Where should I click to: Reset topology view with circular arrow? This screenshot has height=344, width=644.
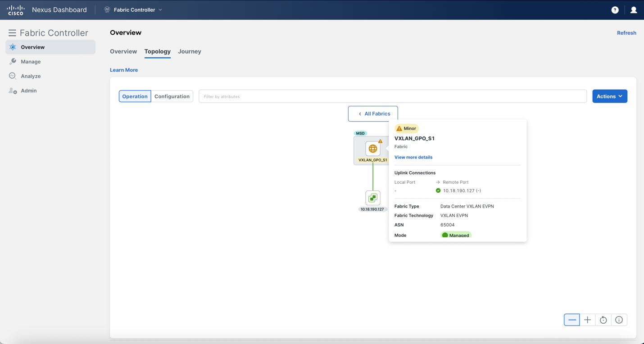[x=603, y=320]
